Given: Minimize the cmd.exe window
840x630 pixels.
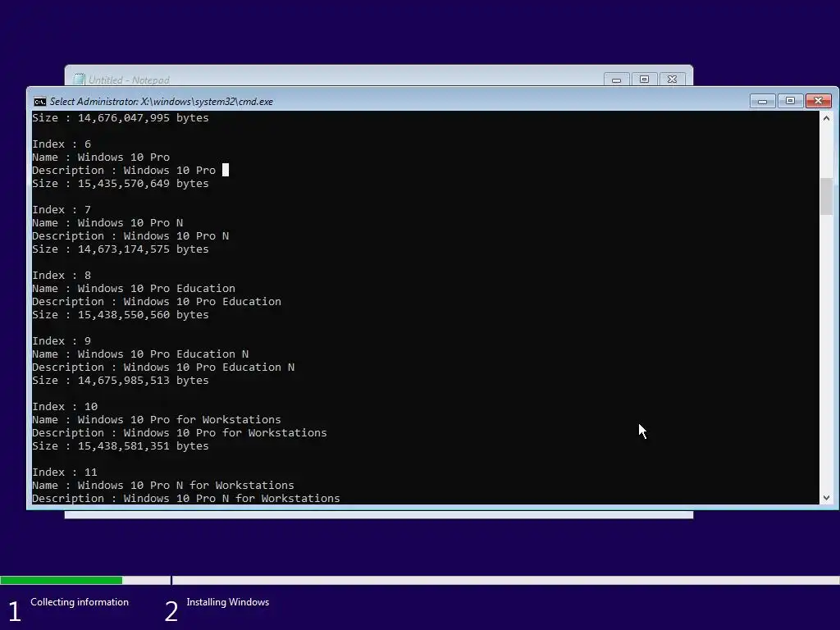Looking at the screenshot, I should point(762,101).
